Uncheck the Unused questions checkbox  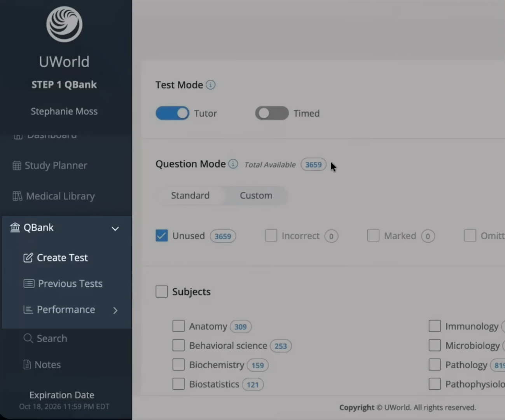pyautogui.click(x=161, y=236)
